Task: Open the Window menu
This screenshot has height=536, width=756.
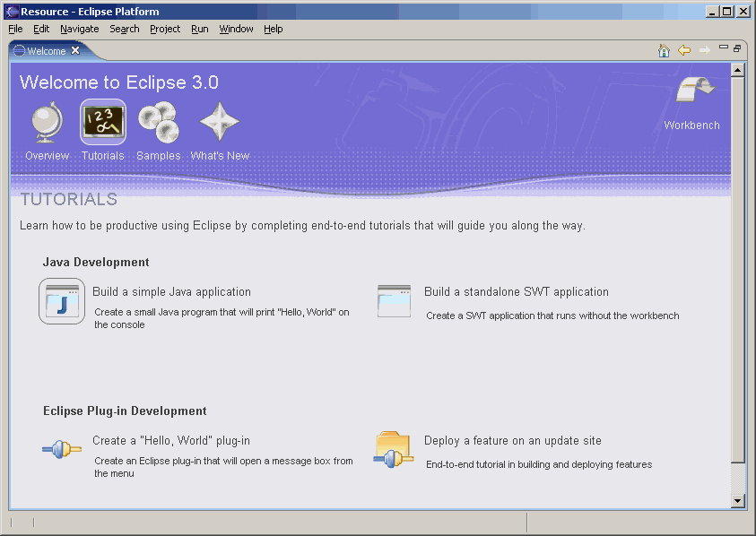Action: (x=236, y=29)
